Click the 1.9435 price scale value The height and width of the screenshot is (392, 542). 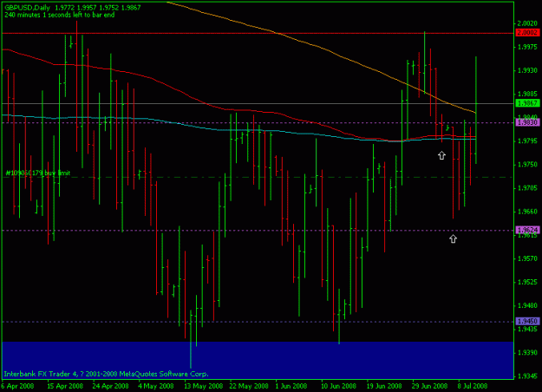[527, 329]
